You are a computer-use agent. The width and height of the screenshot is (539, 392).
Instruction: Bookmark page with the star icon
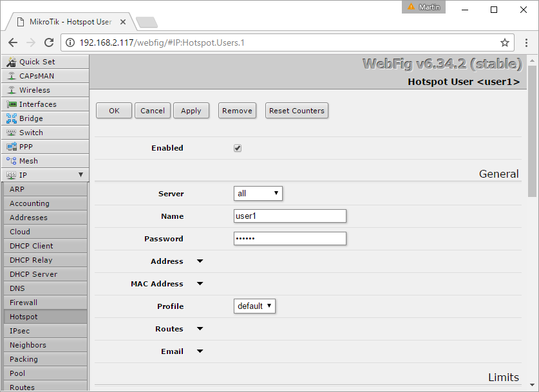(505, 42)
